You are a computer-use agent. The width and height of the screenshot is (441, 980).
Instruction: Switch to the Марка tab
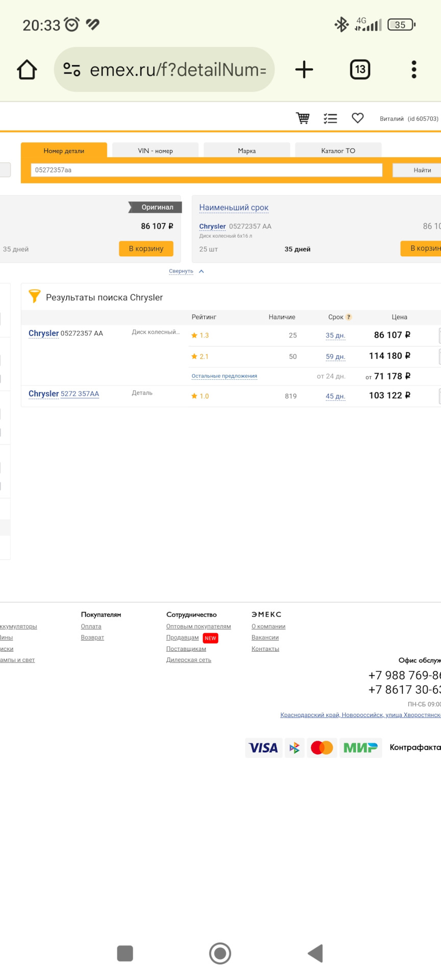(x=247, y=151)
